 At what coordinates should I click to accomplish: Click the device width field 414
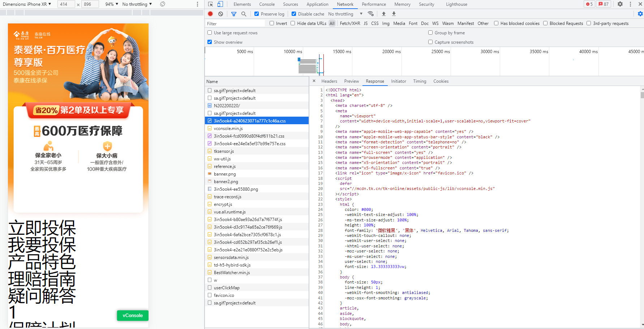(x=67, y=4)
